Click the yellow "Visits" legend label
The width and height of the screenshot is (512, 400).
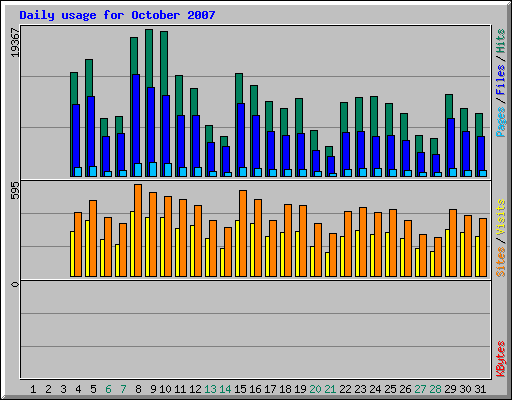[x=501, y=217]
